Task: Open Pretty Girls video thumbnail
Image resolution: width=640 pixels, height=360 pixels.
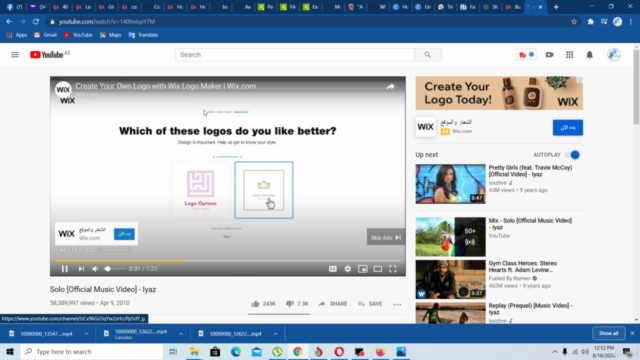Action: (450, 184)
